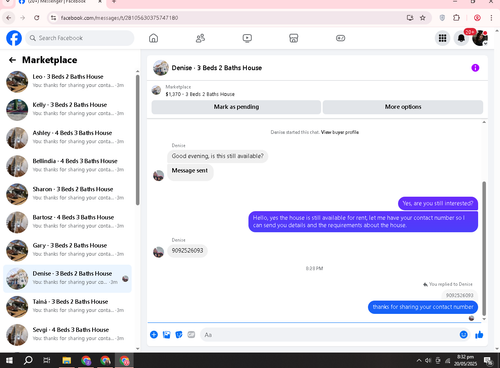Image resolution: width=500 pixels, height=368 pixels.
Task: Click More options button
Action: (x=403, y=107)
